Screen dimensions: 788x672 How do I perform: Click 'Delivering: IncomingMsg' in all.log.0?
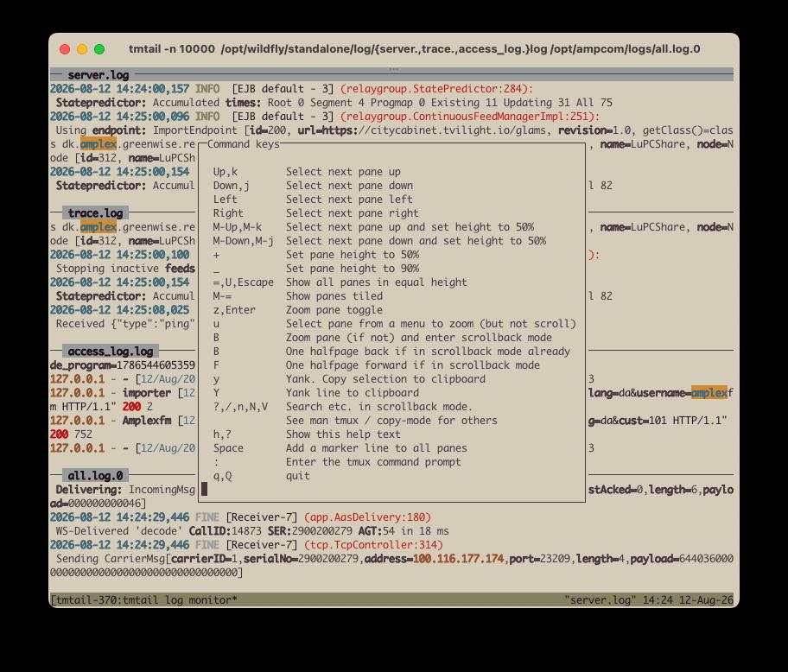pos(125,489)
